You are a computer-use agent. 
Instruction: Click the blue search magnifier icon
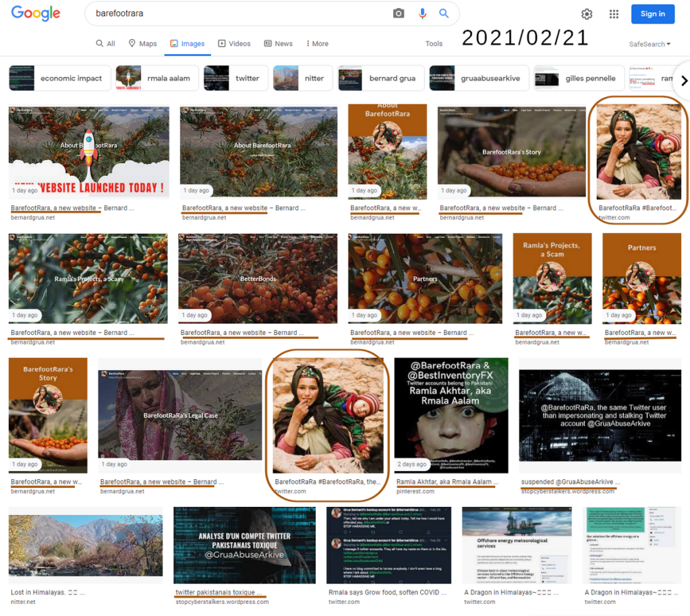tap(443, 13)
